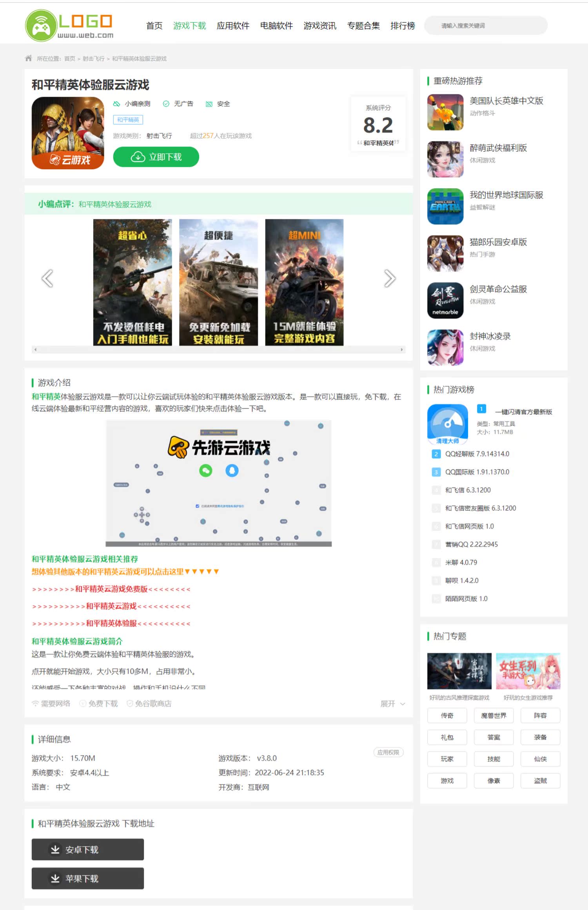This screenshot has width=588, height=910.
Task: Open the 和平精英 cloud game app icon
Action: (68, 133)
